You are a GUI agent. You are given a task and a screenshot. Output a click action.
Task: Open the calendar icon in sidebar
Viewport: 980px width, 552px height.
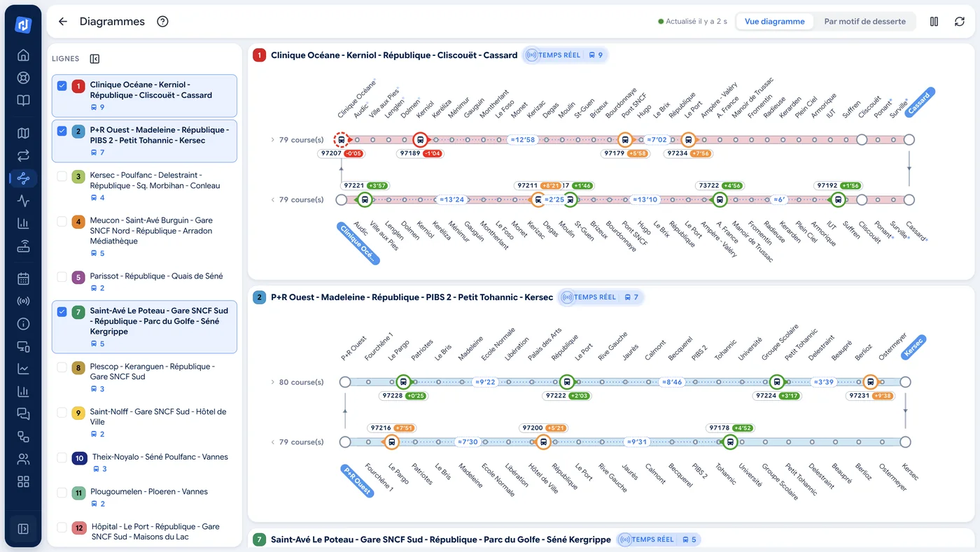[x=23, y=278]
